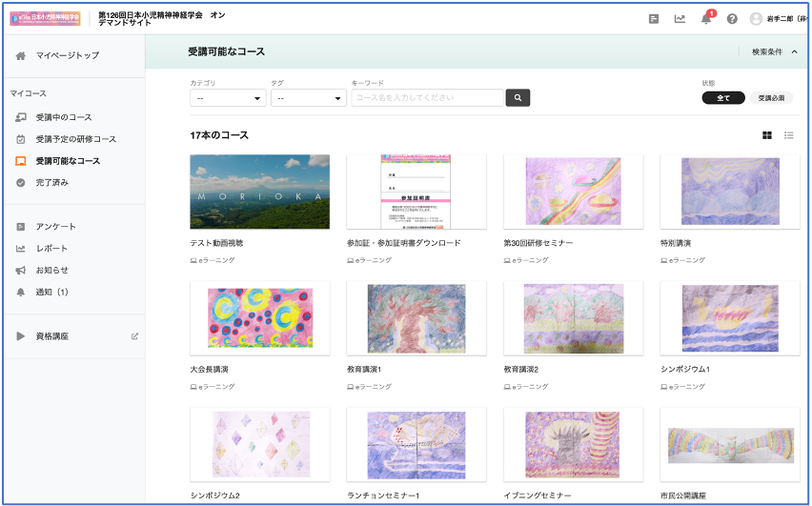Click the conference logo banner
812x506 pixels.
point(45,19)
